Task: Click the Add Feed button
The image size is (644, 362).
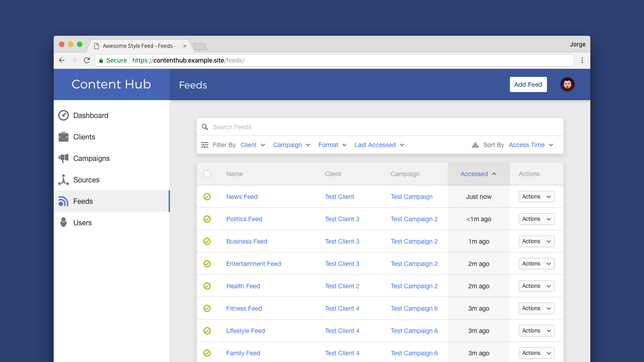Action: coord(528,84)
